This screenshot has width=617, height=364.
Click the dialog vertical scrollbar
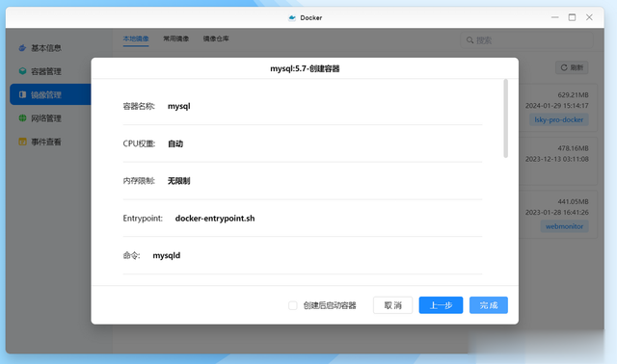[x=505, y=118]
